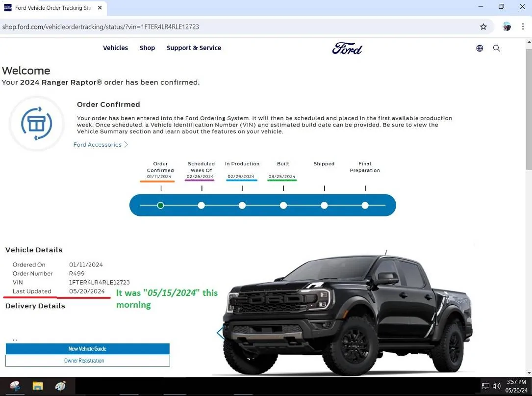Click the previous image arrow beside truck
Screen dimensions: 532x396
(x=221, y=333)
